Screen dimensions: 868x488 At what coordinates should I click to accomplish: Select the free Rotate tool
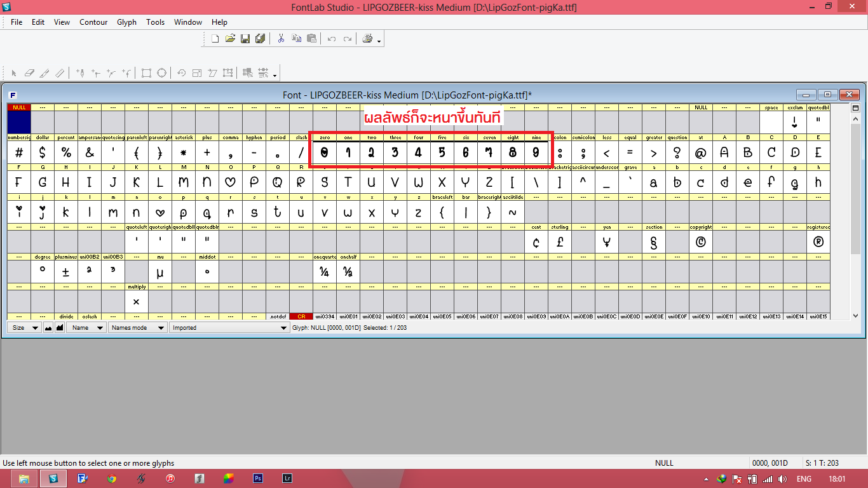[181, 73]
